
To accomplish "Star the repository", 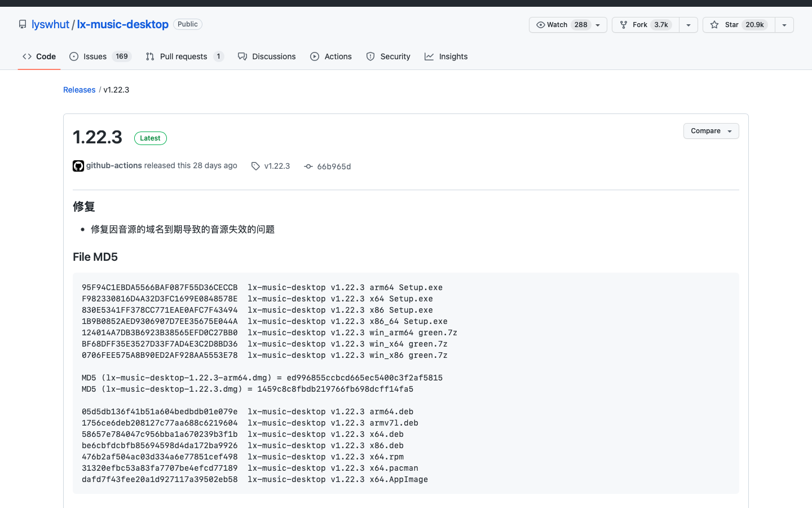I will (739, 25).
